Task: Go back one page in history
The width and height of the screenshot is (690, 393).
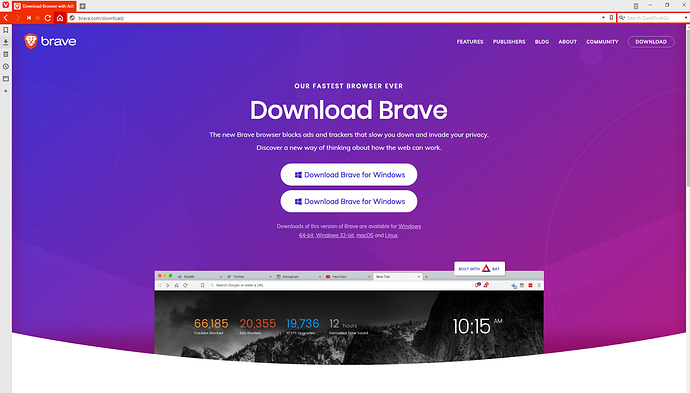Action: pos(6,18)
